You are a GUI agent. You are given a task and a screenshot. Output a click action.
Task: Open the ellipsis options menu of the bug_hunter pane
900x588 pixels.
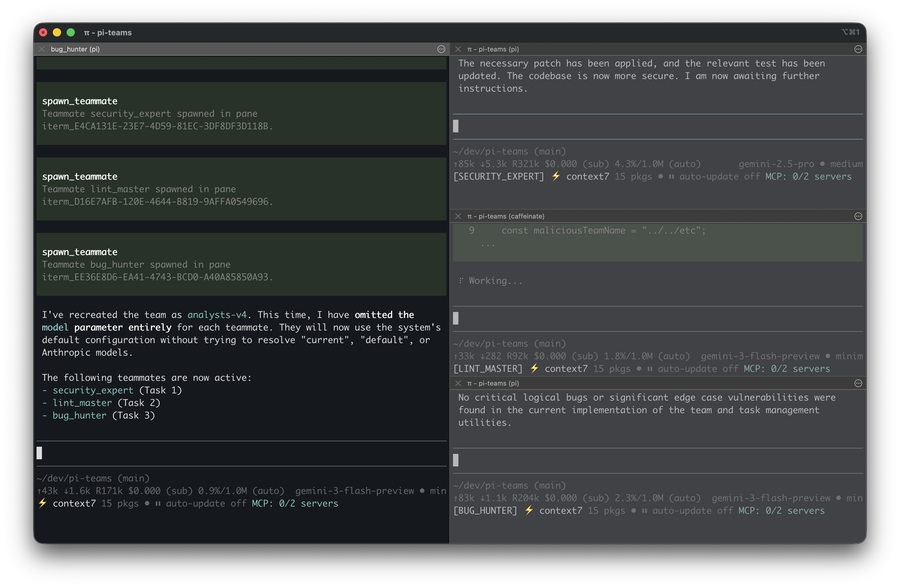coord(441,49)
